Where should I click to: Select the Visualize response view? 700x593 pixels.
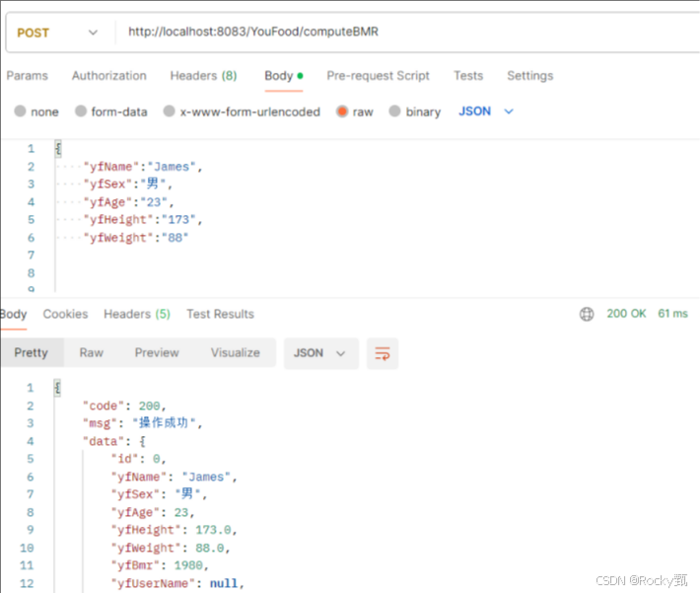236,352
